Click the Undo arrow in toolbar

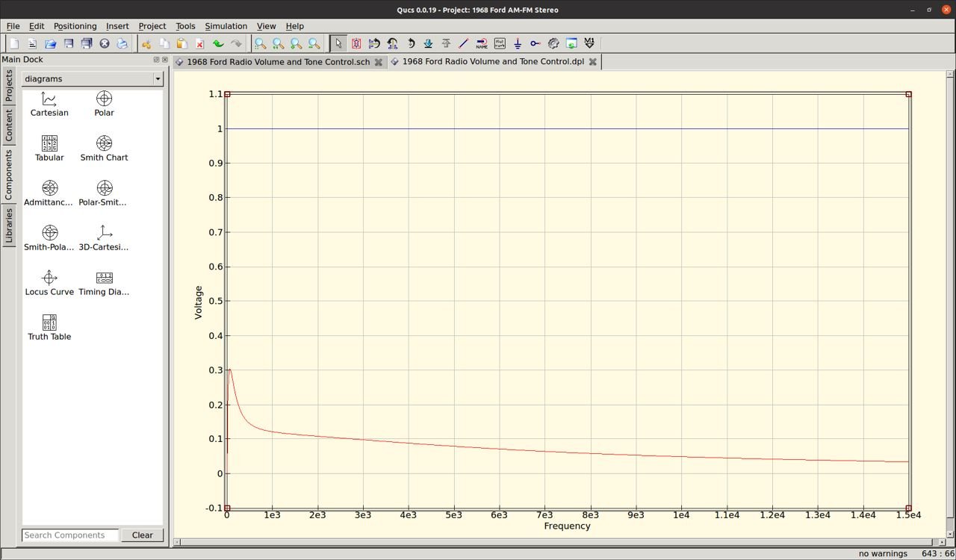tap(218, 44)
